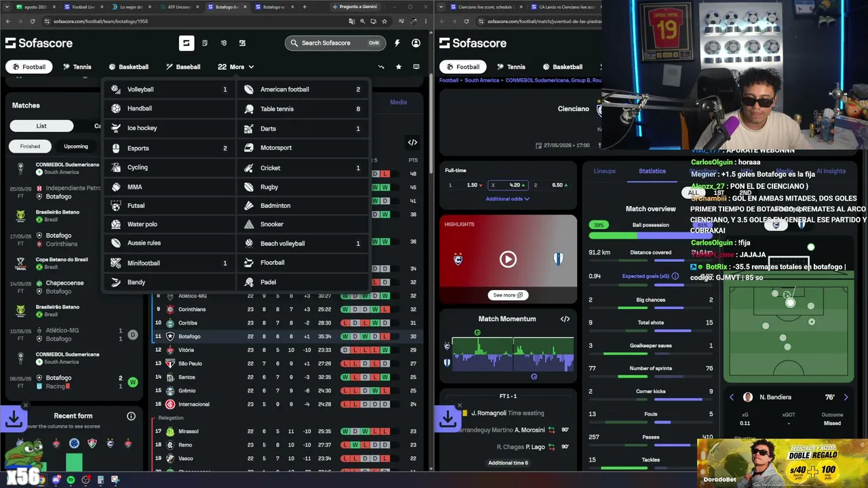Open Volleyball from the More sports menu
This screenshot has width=868, height=488.
pyautogui.click(x=170, y=89)
